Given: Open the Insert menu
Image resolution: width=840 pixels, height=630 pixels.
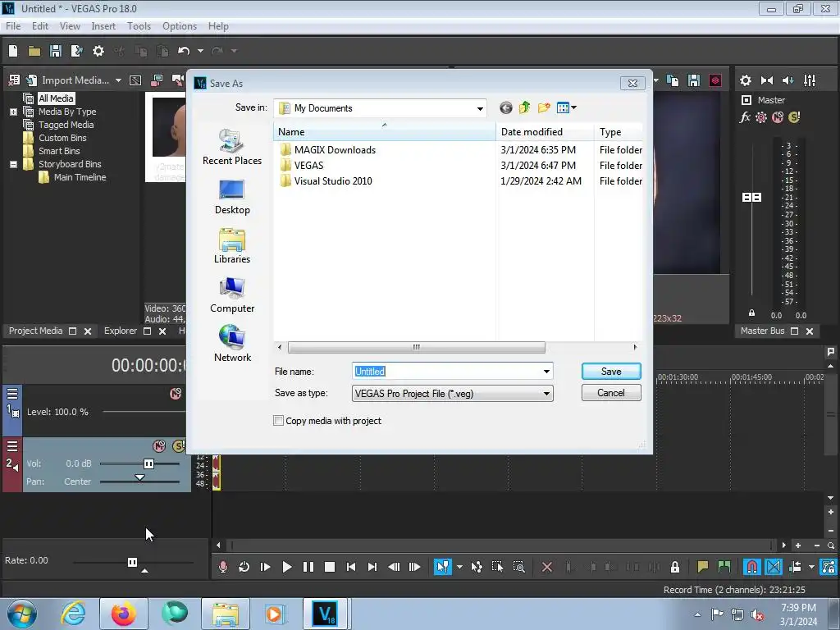Looking at the screenshot, I should click(103, 26).
